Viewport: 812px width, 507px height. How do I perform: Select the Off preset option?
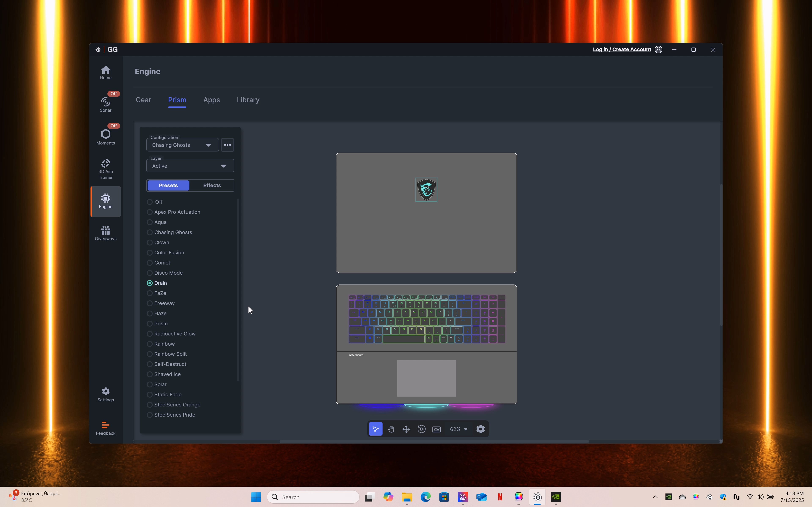click(150, 202)
